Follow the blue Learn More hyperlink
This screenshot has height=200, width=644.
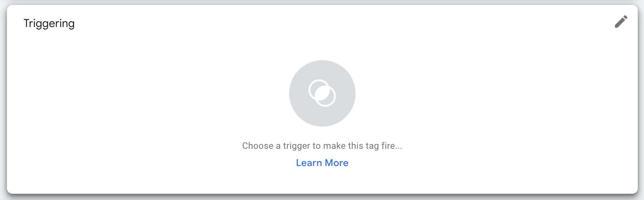point(322,163)
